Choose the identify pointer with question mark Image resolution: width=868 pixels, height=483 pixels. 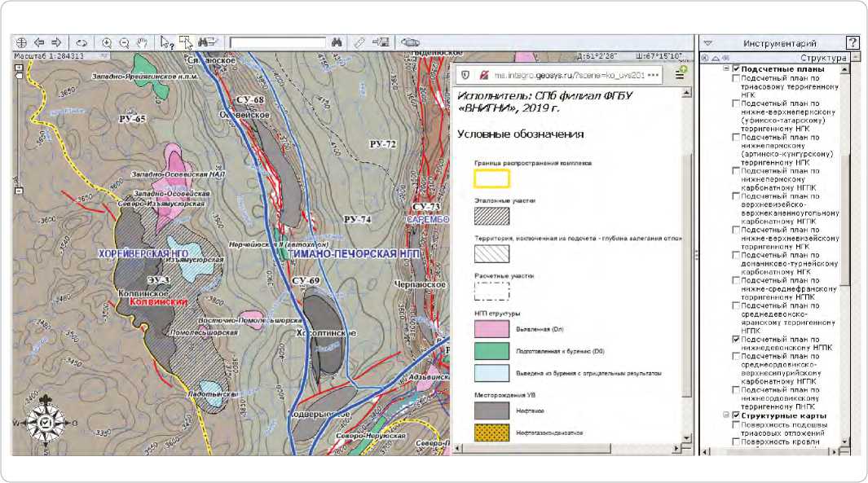pyautogui.click(x=166, y=42)
